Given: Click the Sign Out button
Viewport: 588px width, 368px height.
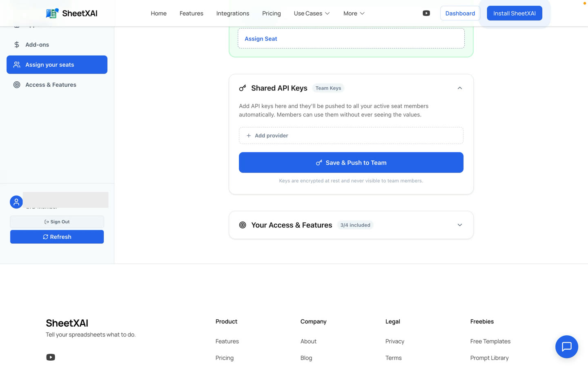Looking at the screenshot, I should (x=57, y=222).
